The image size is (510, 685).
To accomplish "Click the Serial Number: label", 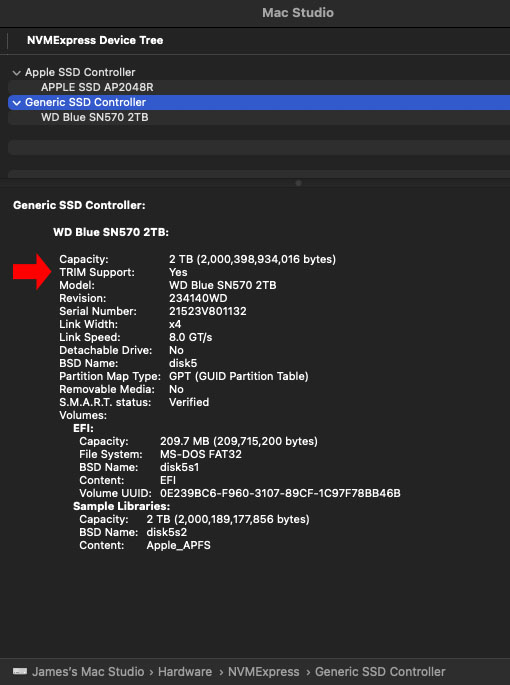I will point(98,311).
